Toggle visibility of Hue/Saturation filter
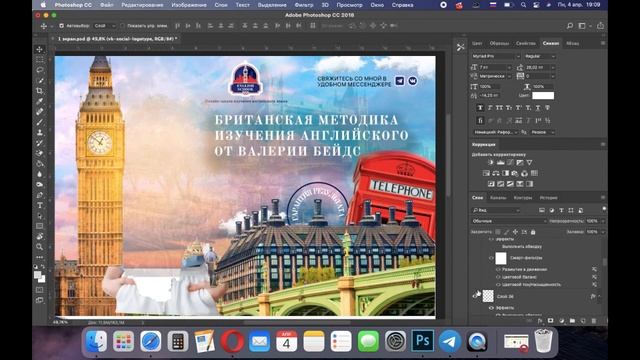The height and width of the screenshot is (360, 640). 498,284
